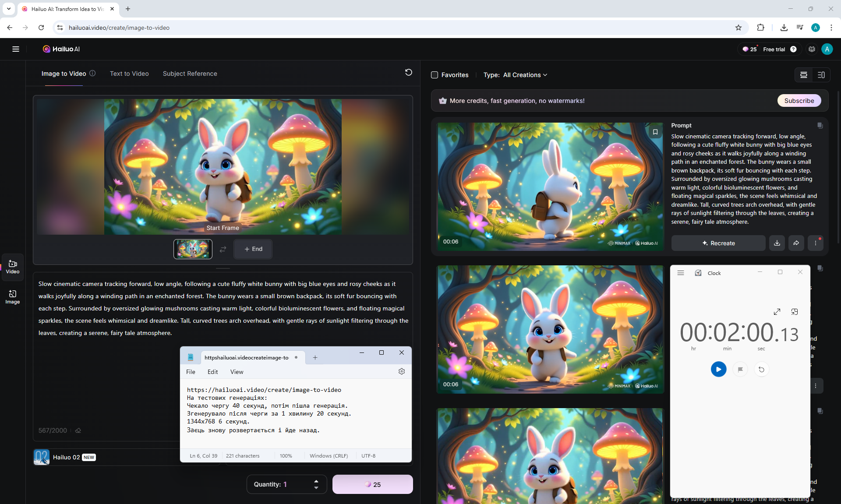Switch to split panel layout view
This screenshot has height=504, width=841.
tap(821, 75)
